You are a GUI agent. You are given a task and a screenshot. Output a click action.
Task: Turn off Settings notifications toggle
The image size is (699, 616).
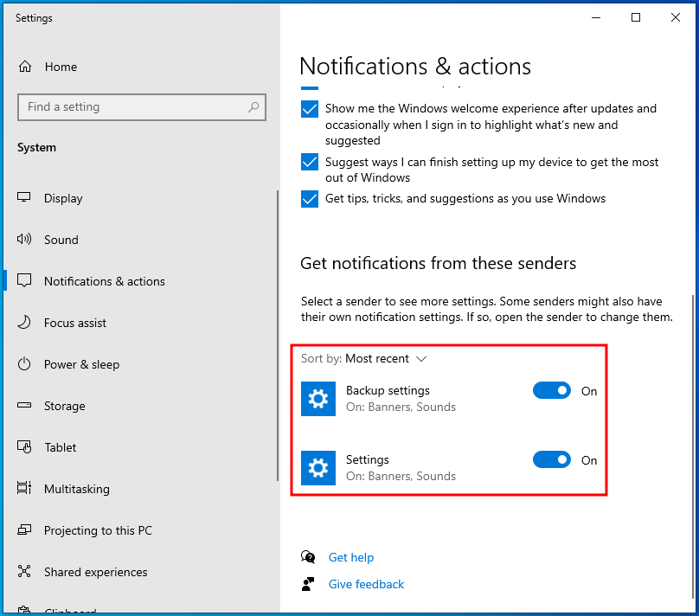pyautogui.click(x=552, y=460)
